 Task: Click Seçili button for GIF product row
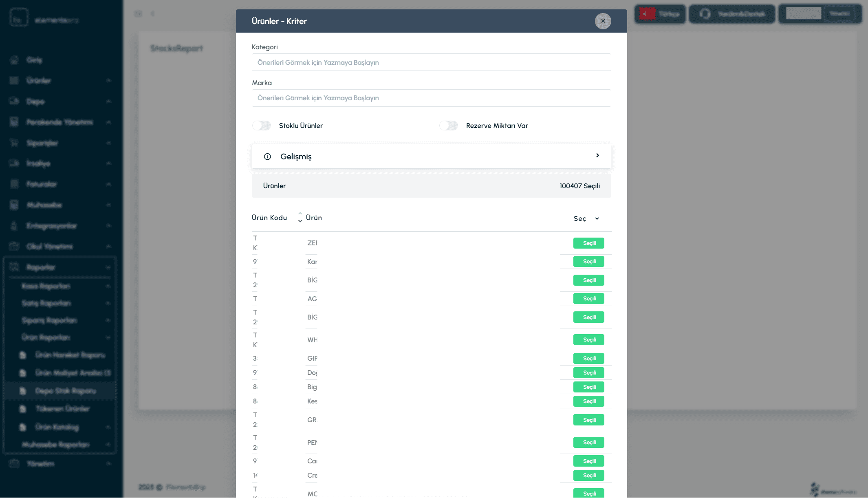tap(589, 358)
